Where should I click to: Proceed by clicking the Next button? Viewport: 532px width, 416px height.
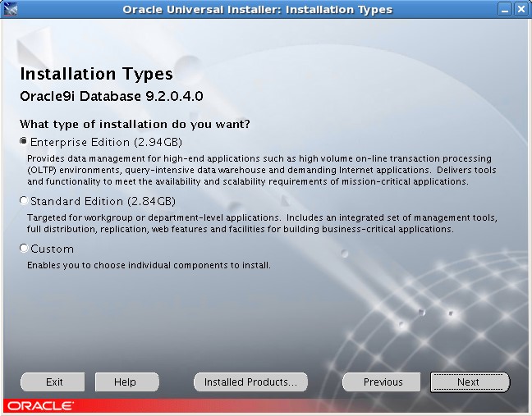(469, 382)
